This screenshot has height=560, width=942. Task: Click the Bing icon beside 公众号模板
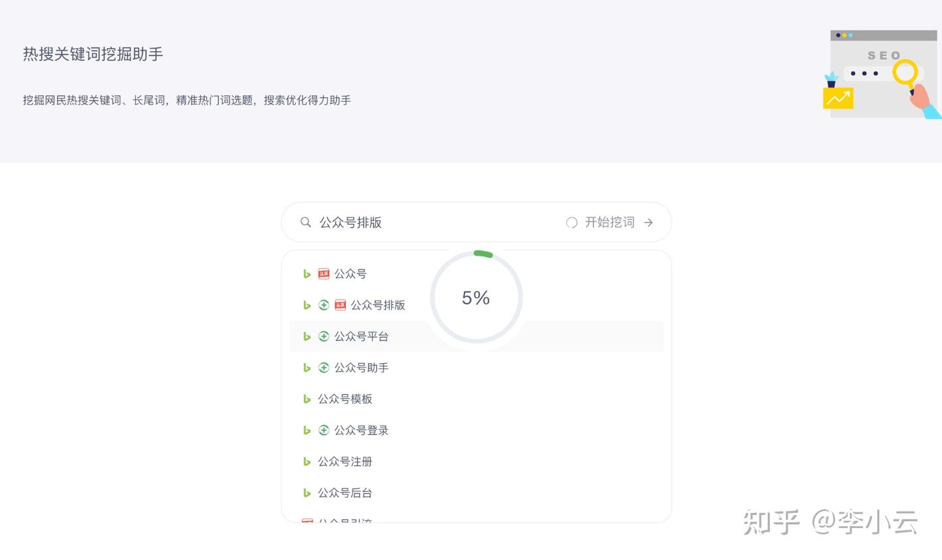[307, 399]
